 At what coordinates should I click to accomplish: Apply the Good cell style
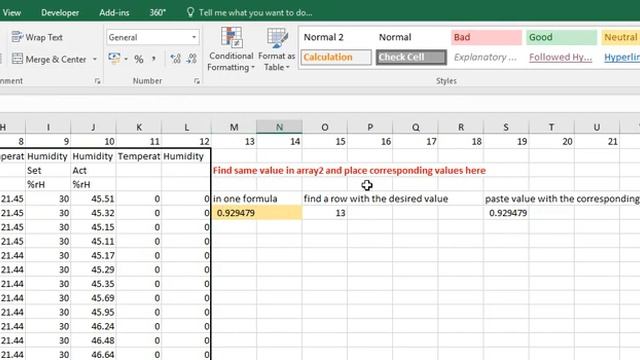tap(561, 37)
